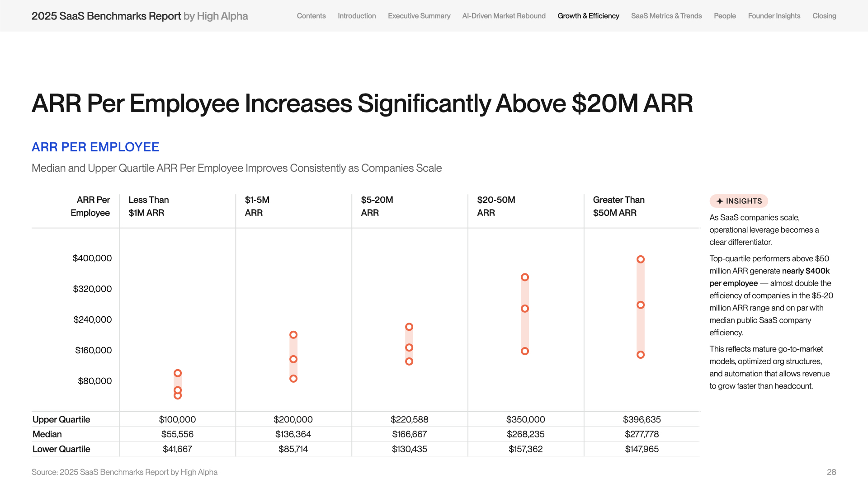Open the Executive Summary section
The height and width of the screenshot is (488, 868).
(419, 16)
